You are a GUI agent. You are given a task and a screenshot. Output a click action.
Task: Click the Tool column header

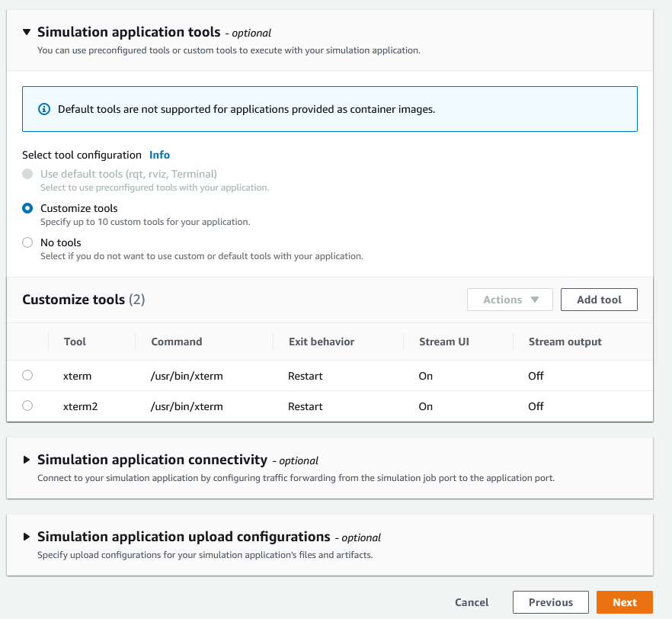(x=75, y=342)
